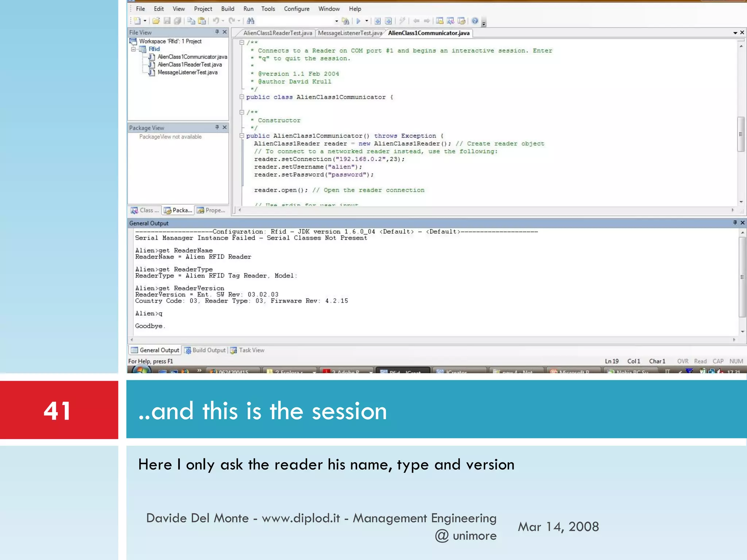The image size is (747, 560).
Task: Switch to the Properties bottom tab
Action: click(x=211, y=210)
